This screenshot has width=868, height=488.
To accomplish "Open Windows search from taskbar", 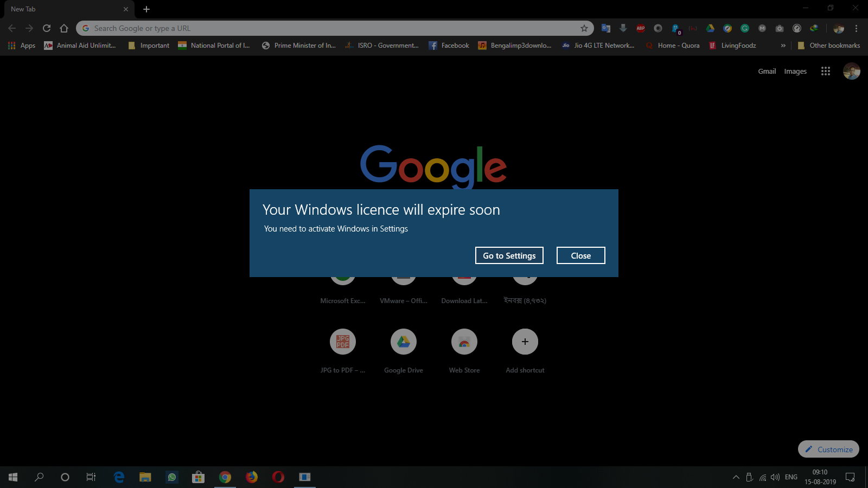I will (x=39, y=477).
